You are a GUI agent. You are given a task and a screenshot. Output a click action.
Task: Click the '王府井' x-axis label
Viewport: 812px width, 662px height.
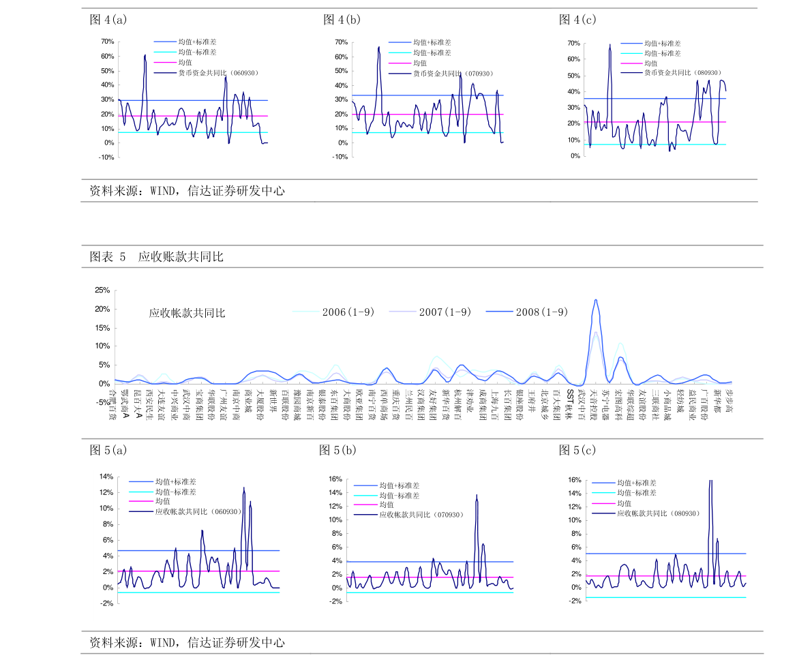click(532, 402)
